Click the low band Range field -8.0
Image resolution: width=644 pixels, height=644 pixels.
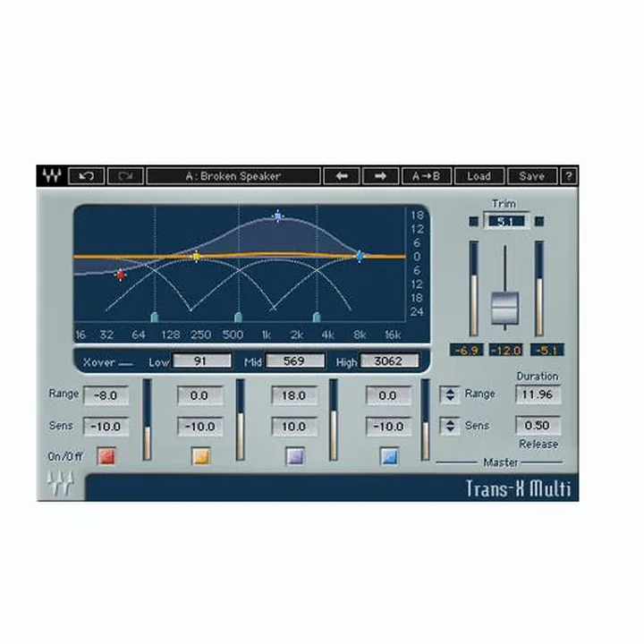(106, 395)
